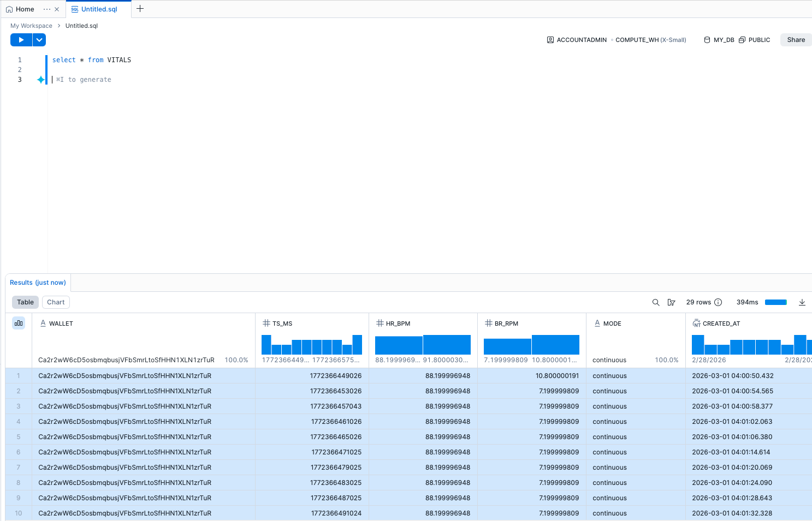This screenshot has width=812, height=521.
Task: Expand run options dropdown arrow
Action: pyautogui.click(x=39, y=40)
